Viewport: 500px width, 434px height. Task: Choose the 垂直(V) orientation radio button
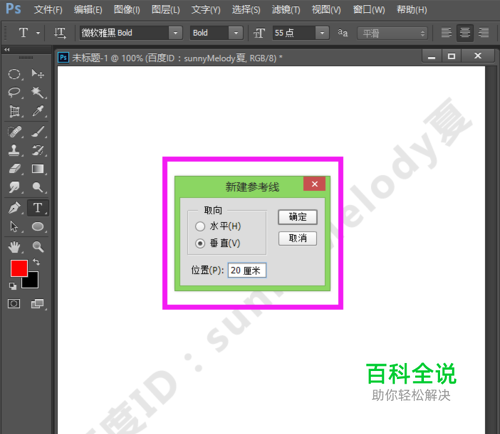[200, 243]
